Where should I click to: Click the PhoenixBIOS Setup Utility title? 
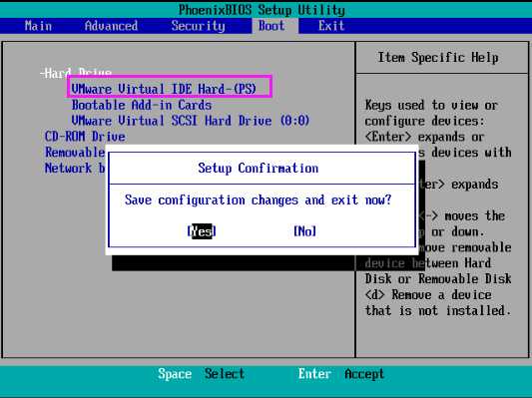[x=262, y=10]
